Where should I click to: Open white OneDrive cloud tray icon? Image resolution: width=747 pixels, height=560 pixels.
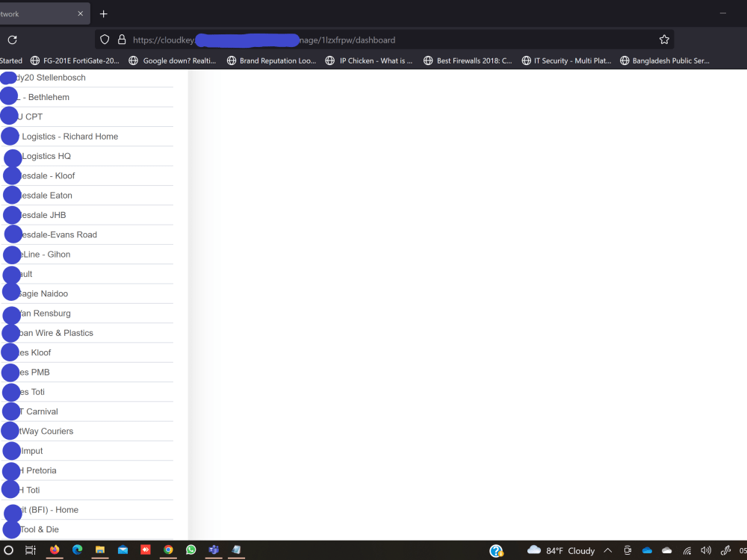667,550
